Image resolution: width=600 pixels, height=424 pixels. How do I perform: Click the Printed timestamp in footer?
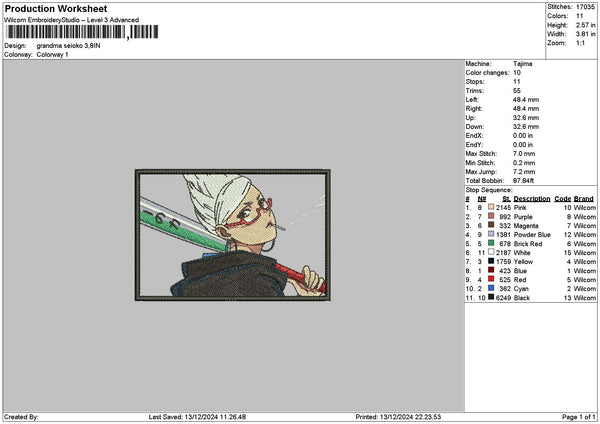tap(398, 417)
